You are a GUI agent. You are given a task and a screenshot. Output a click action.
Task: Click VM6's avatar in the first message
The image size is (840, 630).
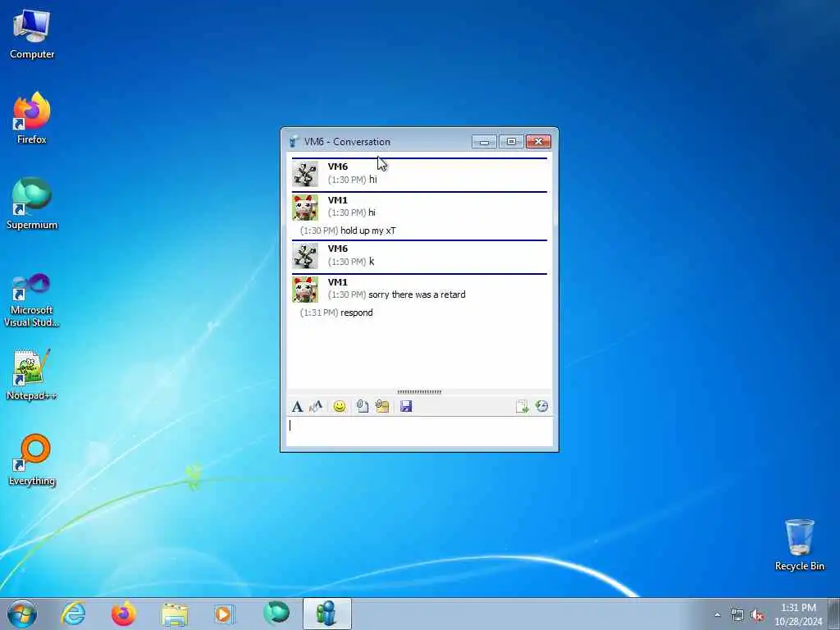coord(305,174)
